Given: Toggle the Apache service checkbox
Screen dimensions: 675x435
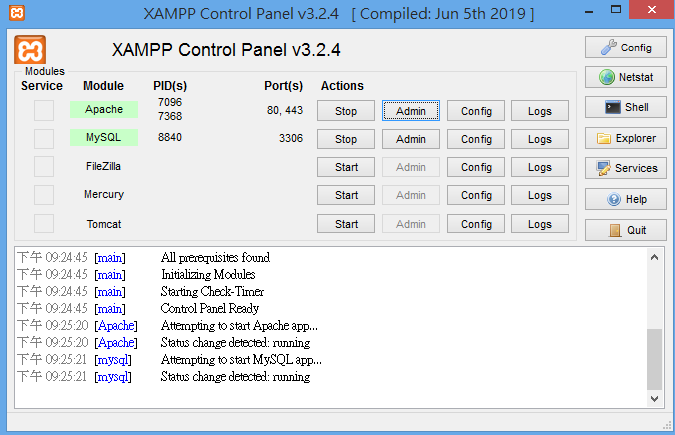Looking at the screenshot, I should click(x=44, y=110).
